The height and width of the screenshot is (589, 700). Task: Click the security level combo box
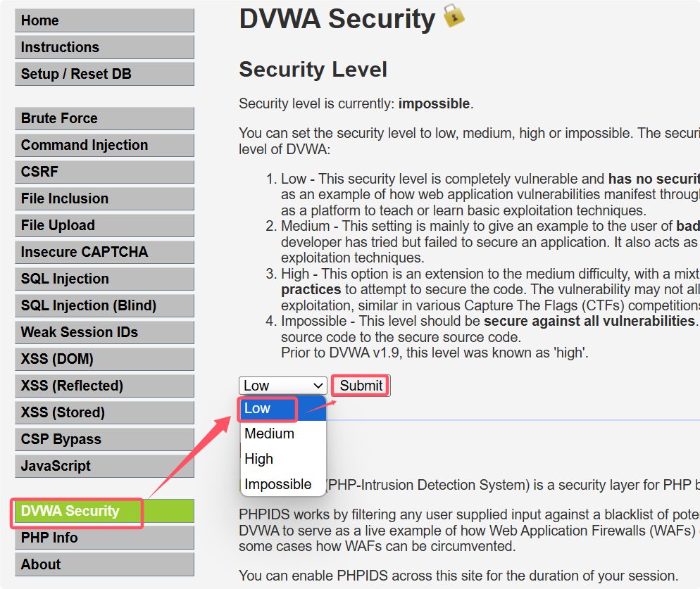coord(283,386)
